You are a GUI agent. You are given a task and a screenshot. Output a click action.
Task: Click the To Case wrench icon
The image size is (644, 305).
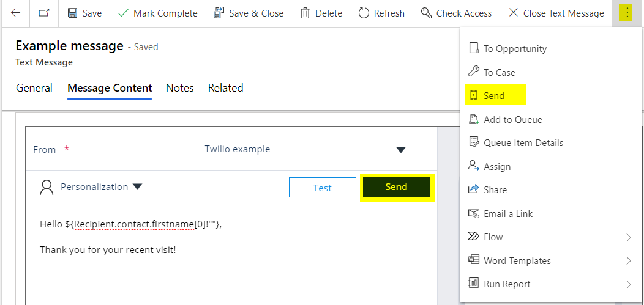(474, 72)
